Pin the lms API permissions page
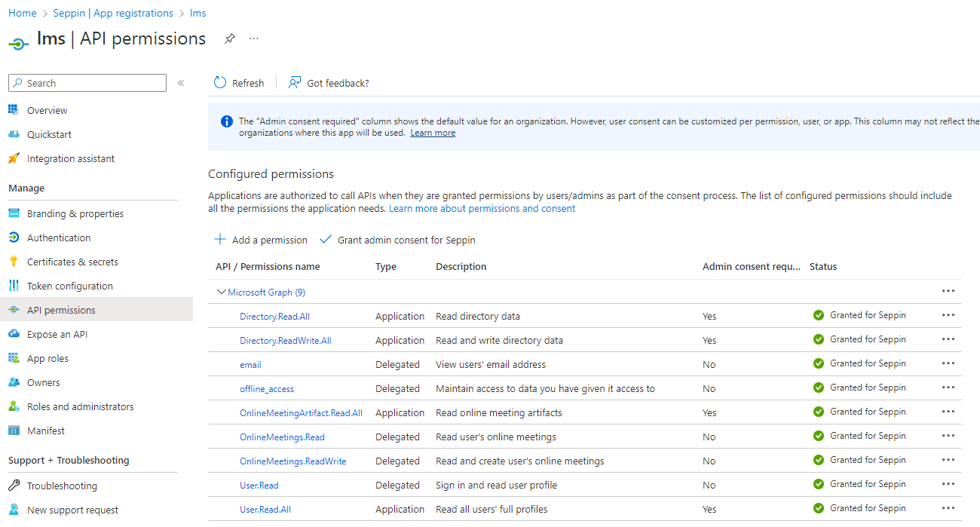 tap(230, 38)
